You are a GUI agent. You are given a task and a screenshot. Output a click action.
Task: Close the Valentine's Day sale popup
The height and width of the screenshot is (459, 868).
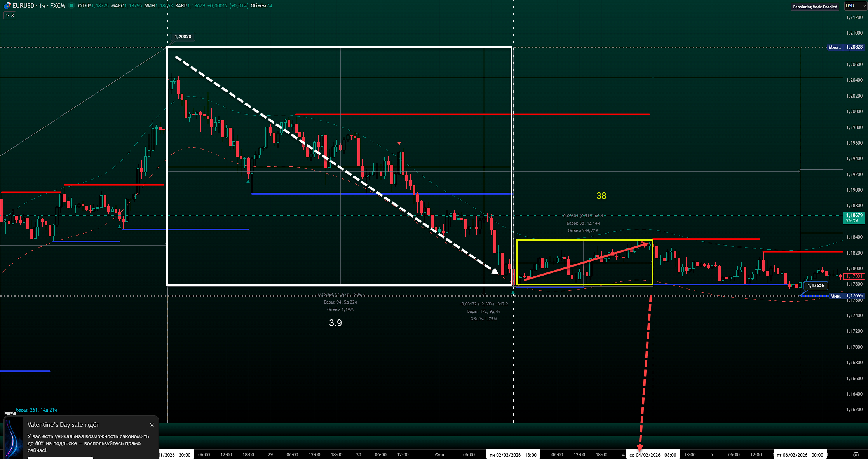(x=152, y=425)
